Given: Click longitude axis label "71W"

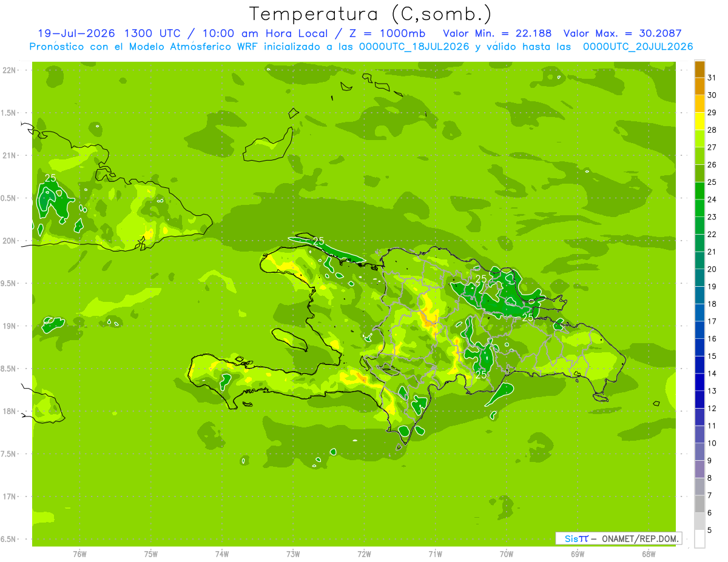Looking at the screenshot, I should coord(435,554).
